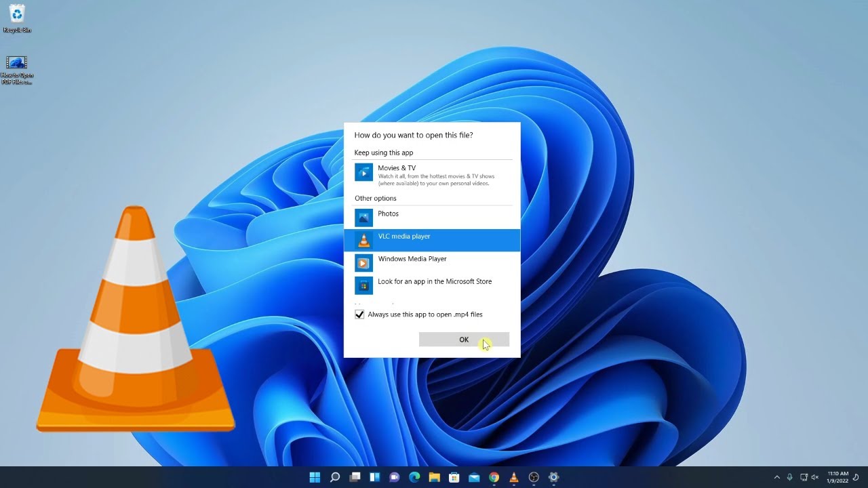868x488 pixels.
Task: Open network status in system tray
Action: click(804, 477)
